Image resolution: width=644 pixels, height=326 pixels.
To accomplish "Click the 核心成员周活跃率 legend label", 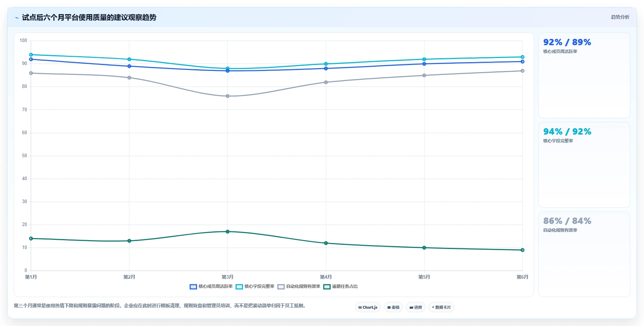I will [x=216, y=286].
